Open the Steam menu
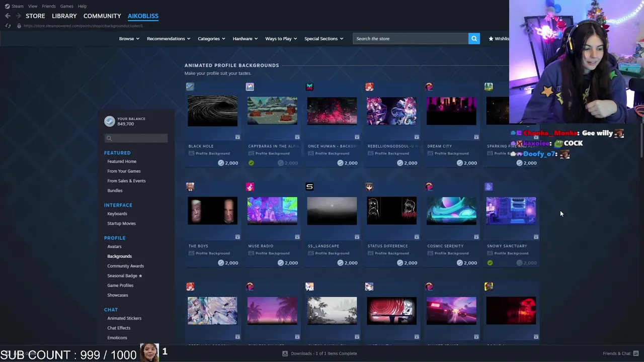The image size is (644, 362). pos(18,6)
